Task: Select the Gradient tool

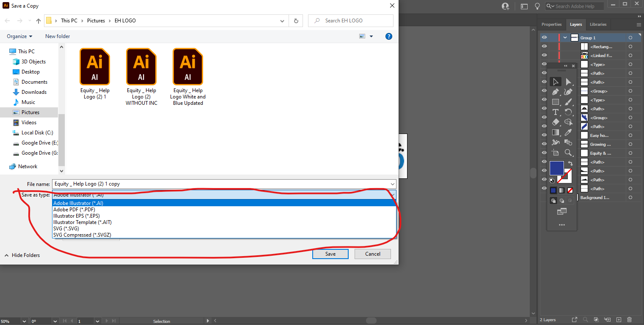Action: 556,132
